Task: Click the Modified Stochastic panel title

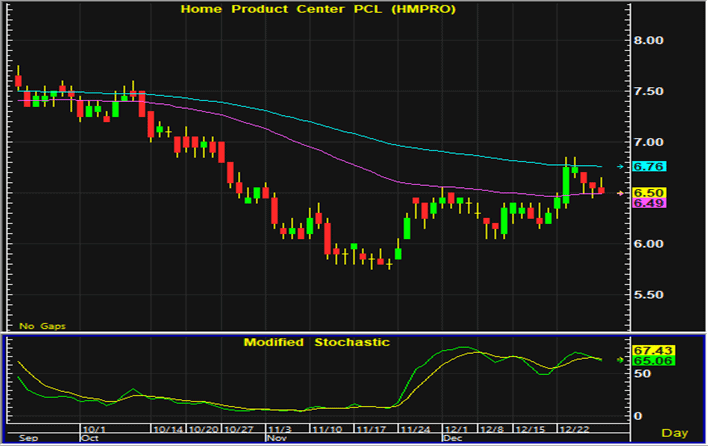Action: click(316, 343)
